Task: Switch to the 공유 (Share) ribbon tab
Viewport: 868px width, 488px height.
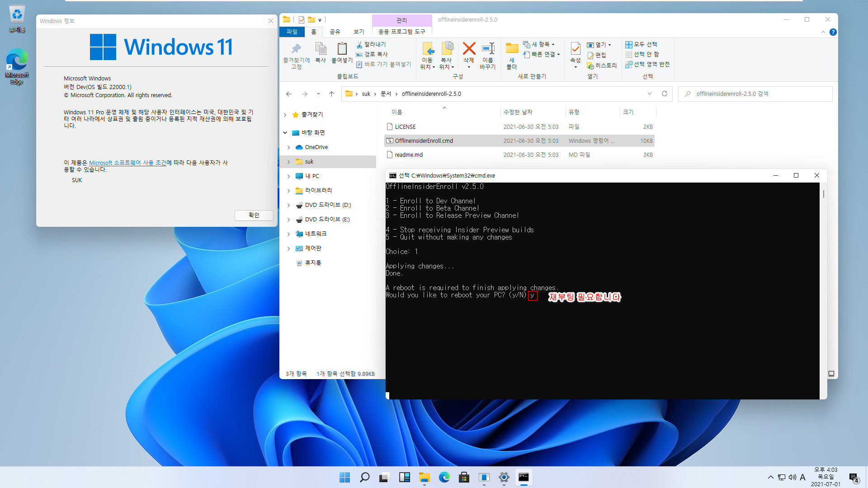Action: (335, 32)
